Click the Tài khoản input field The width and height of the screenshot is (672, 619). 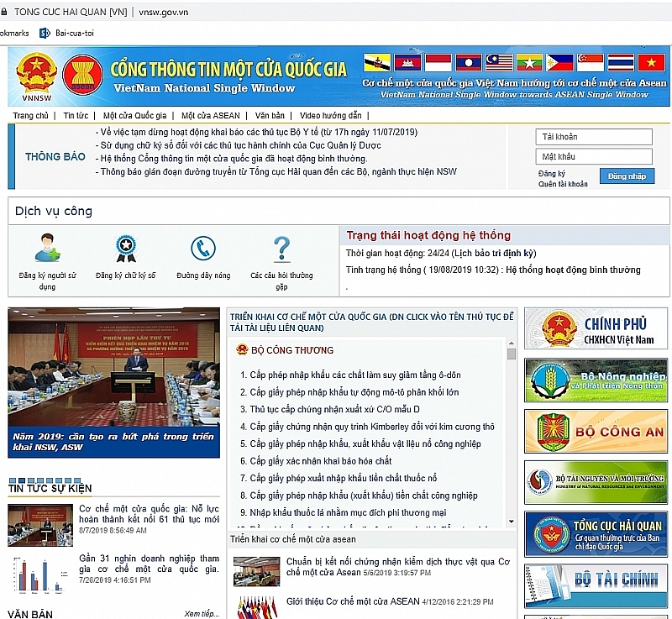click(x=594, y=137)
